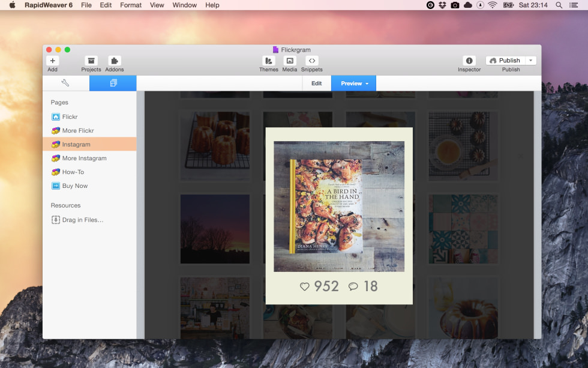Click the Add page plus icon

(53, 61)
